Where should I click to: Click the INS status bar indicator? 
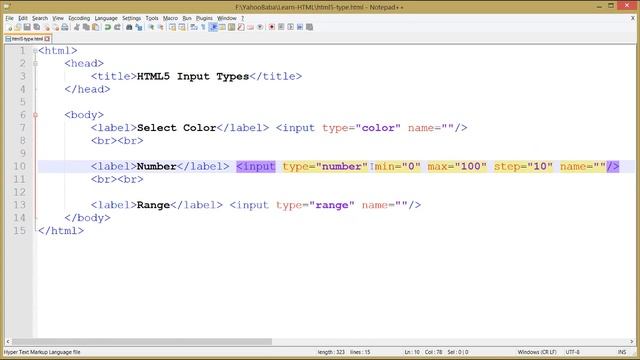pyautogui.click(x=622, y=352)
